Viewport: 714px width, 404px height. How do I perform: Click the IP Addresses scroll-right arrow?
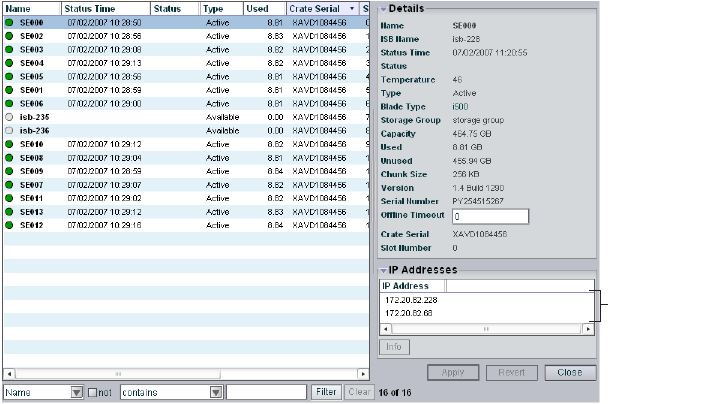588,329
